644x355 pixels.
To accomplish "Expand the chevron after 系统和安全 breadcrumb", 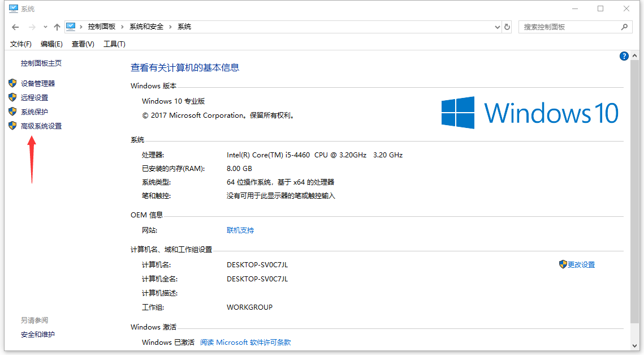I will tap(170, 27).
